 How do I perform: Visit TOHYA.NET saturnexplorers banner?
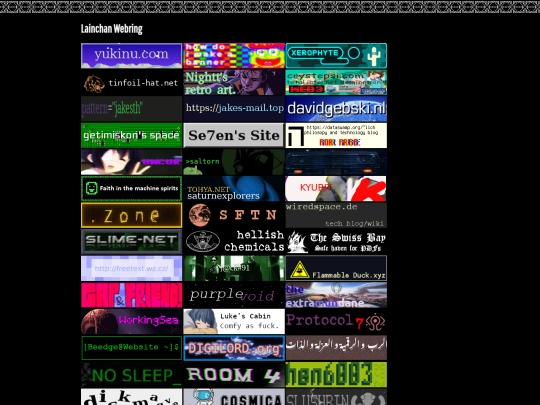click(x=234, y=189)
